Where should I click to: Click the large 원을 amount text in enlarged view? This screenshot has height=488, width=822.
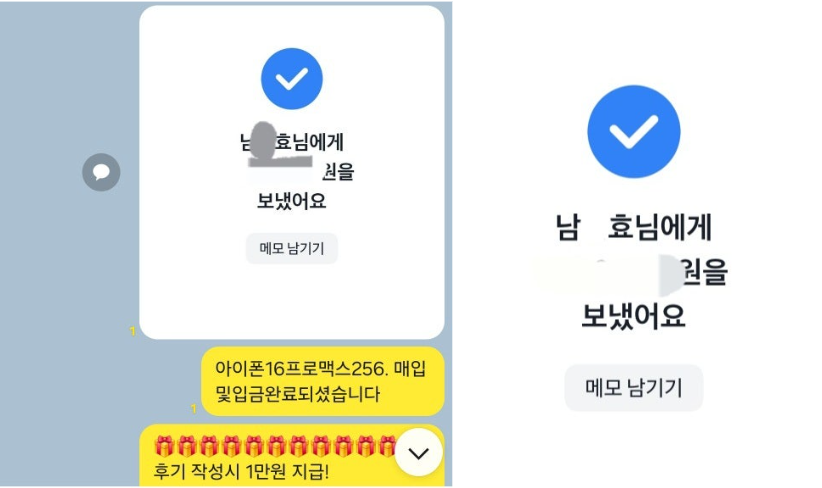click(x=705, y=272)
